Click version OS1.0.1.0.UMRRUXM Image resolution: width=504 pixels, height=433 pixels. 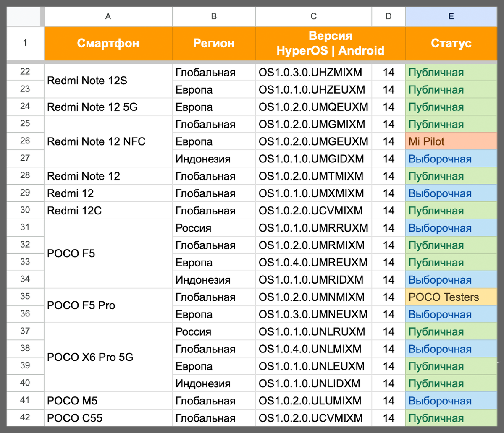314,228
